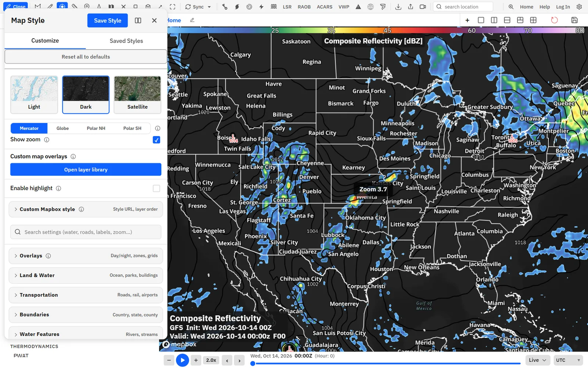Click the magnifier zoom-in icon
This screenshot has width=588, height=368.
(511, 7)
